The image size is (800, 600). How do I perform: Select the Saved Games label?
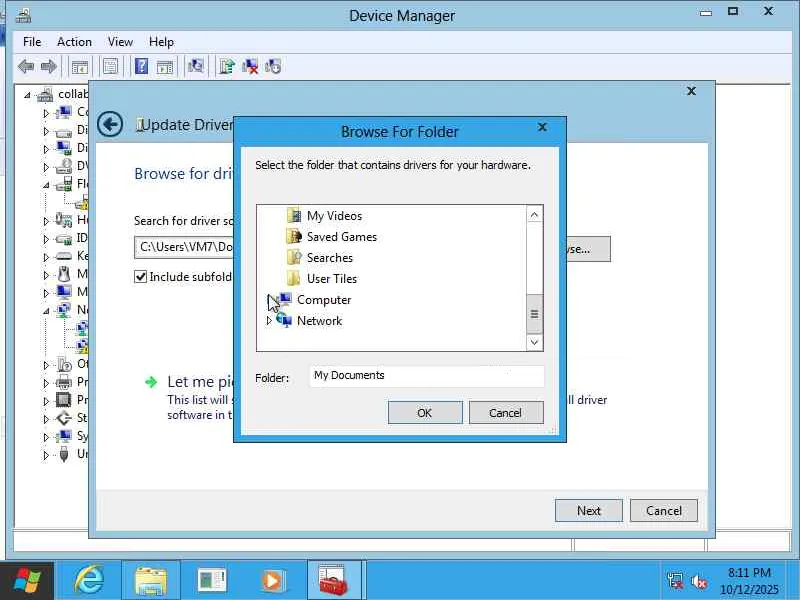[x=342, y=237]
